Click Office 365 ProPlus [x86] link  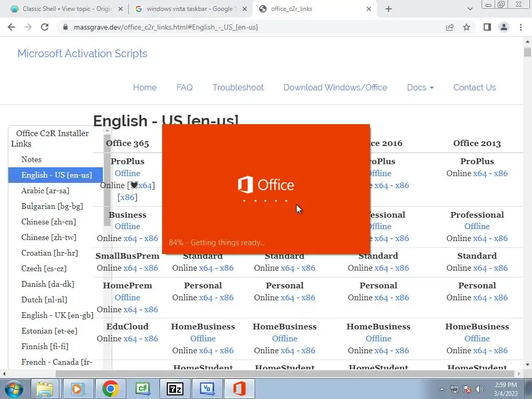tap(127, 197)
